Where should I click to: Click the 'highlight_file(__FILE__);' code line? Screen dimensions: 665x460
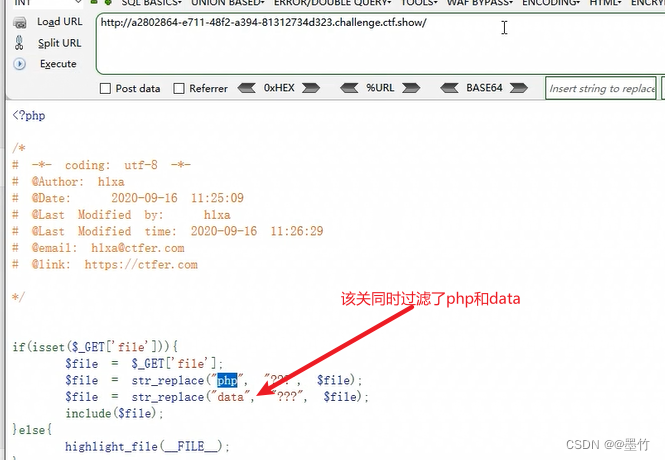pyautogui.click(x=148, y=446)
